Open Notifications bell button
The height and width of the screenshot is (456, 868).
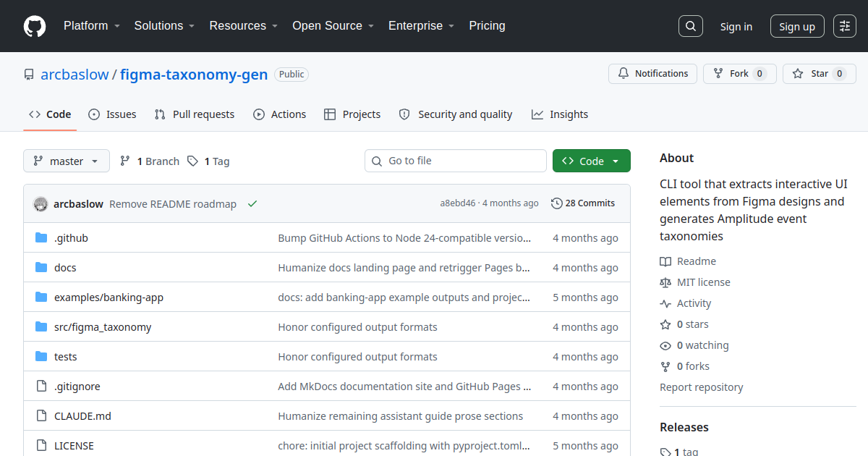(x=653, y=74)
